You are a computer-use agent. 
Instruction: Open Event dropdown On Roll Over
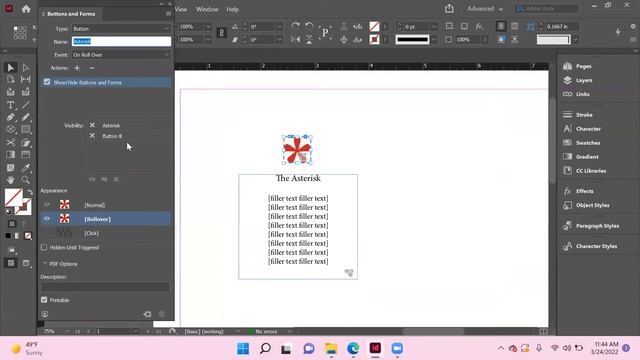tap(121, 55)
